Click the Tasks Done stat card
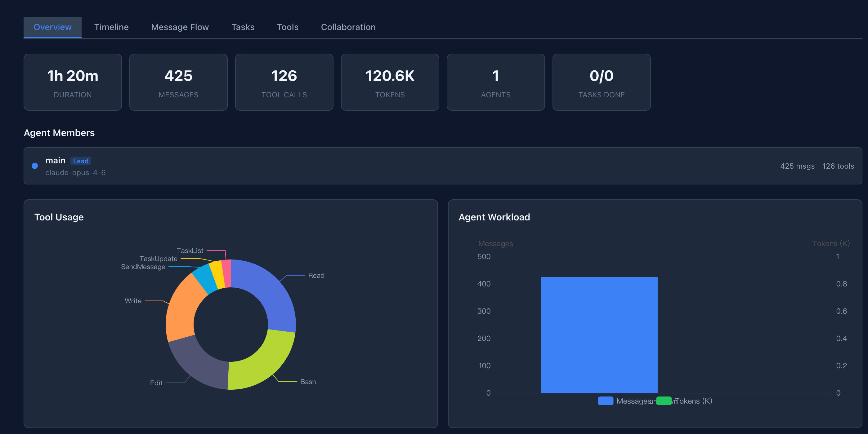 [x=601, y=82]
